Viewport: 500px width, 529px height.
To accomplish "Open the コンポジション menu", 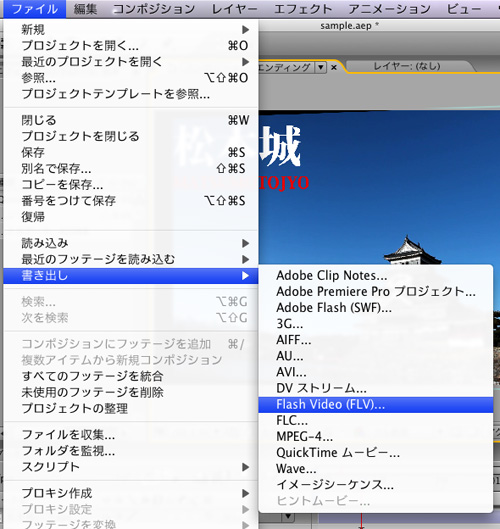I will click(154, 9).
